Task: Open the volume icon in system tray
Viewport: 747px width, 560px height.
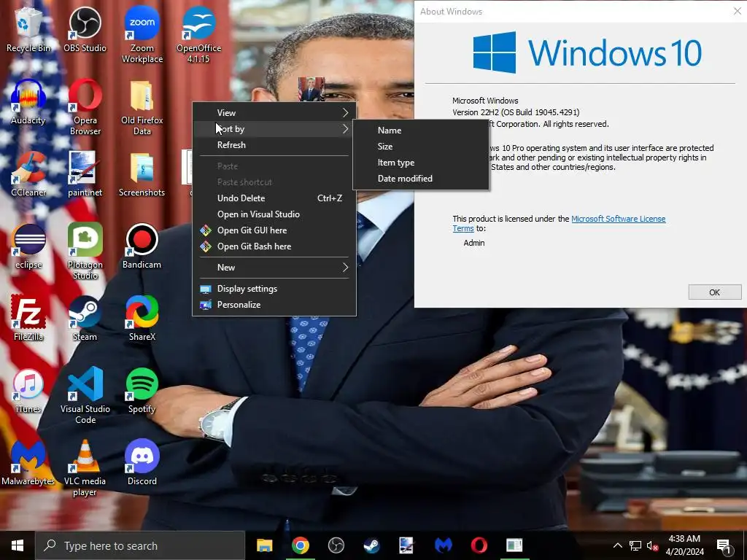Action: [x=652, y=545]
